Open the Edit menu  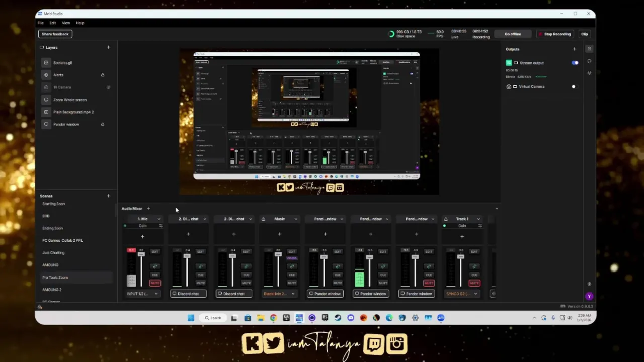coord(53,23)
